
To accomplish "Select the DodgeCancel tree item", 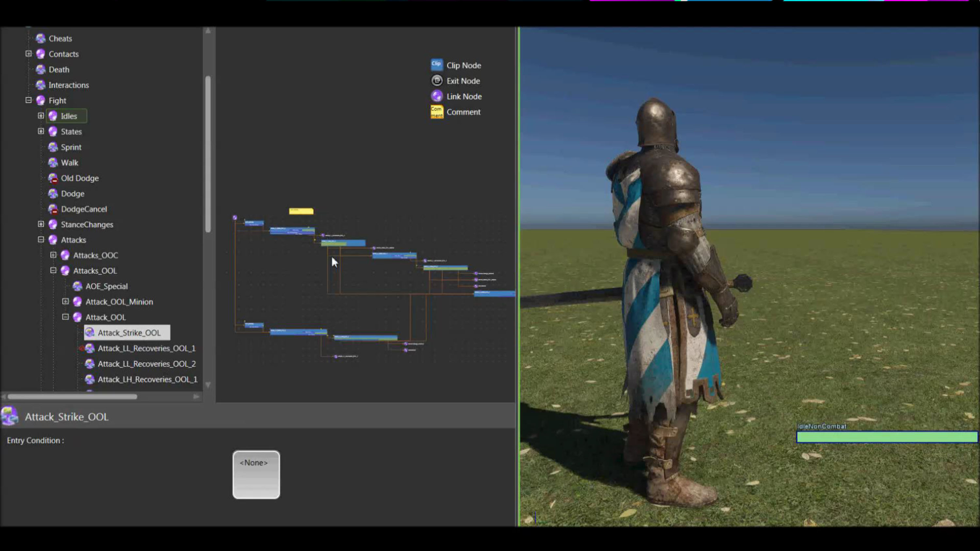I will tap(84, 209).
